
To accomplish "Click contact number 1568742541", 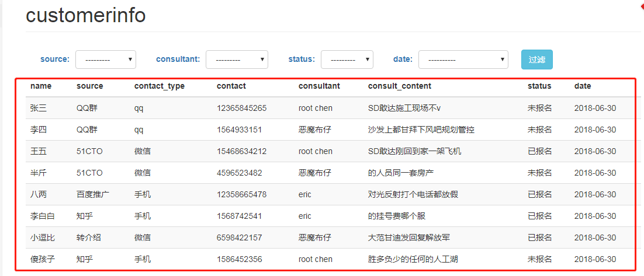I will (240, 216).
